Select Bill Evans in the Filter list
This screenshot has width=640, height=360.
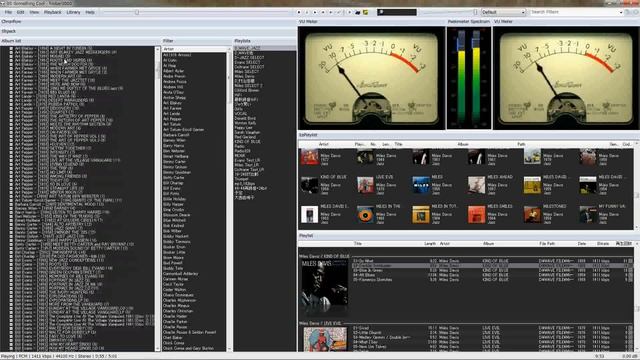172,188
